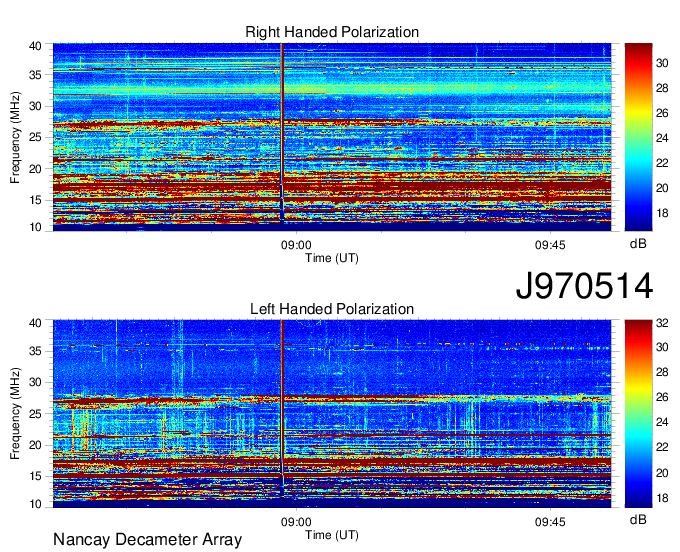Click 'Frequency (MHz)' axis label of top plot

(x=15, y=137)
